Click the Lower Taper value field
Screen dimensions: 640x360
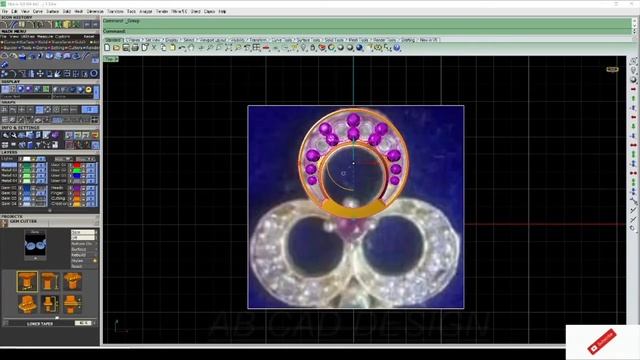point(83,323)
